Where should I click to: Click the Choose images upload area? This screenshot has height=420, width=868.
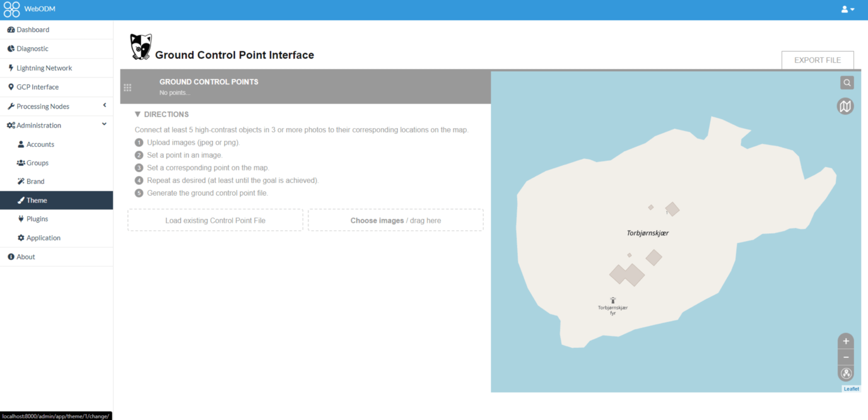(x=395, y=220)
